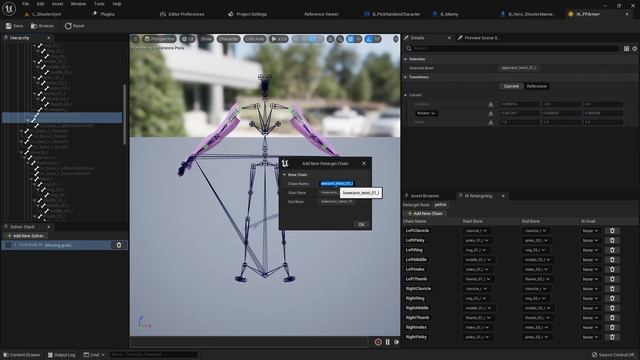Click the record button below viewport
640x360 pixels.
click(378, 342)
